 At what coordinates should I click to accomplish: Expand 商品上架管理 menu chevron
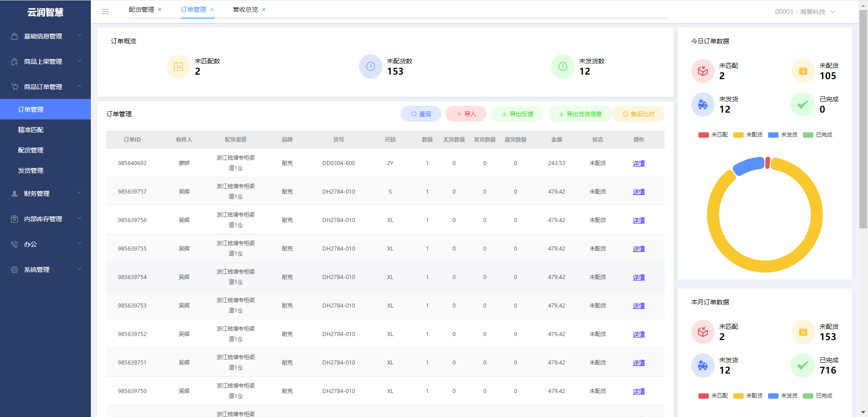79,61
